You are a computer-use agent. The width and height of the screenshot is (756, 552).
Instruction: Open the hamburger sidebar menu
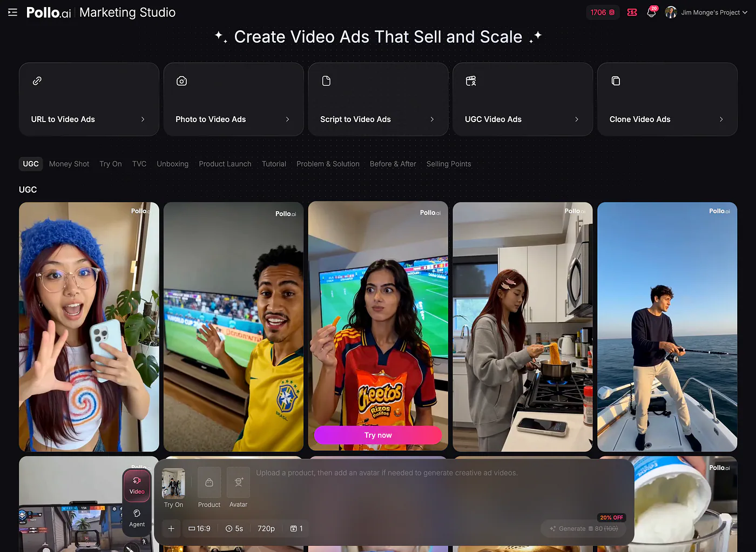[x=13, y=12]
